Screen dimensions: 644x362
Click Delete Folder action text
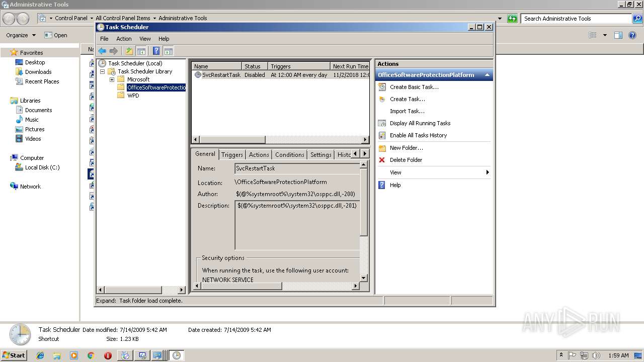click(406, 160)
